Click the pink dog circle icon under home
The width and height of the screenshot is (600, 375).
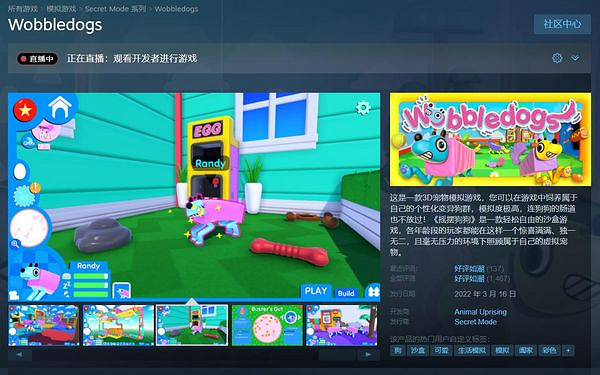click(46, 130)
